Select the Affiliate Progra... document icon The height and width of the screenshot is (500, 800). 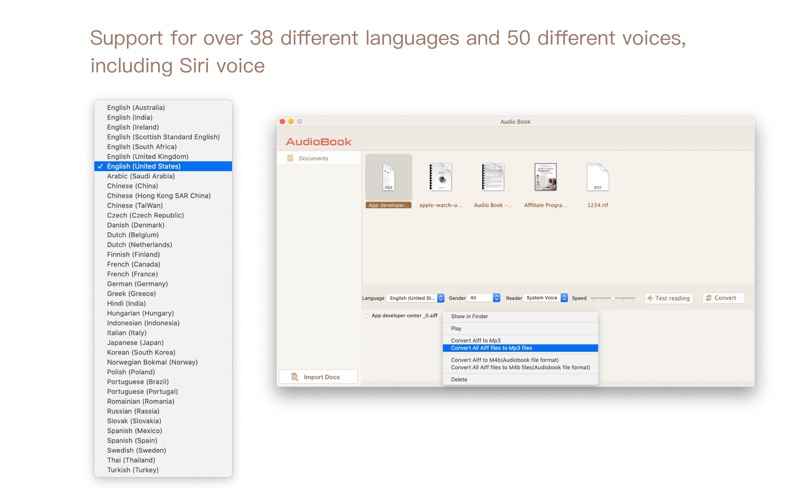(x=545, y=177)
